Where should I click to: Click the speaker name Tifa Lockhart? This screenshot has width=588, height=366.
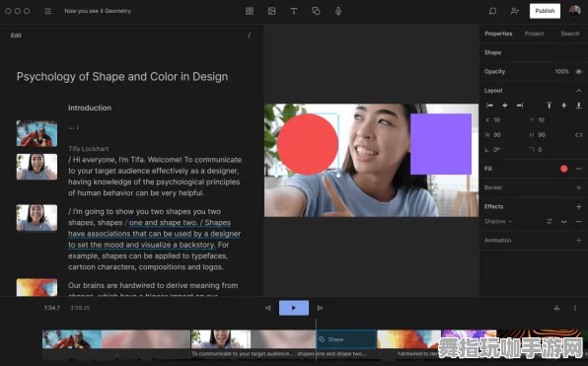click(89, 149)
